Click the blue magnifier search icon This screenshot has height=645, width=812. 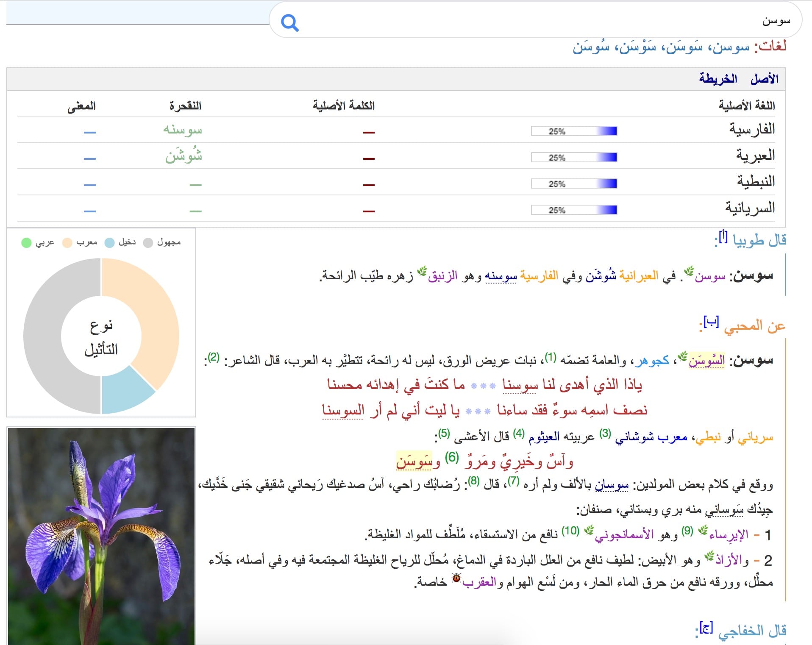tap(290, 22)
